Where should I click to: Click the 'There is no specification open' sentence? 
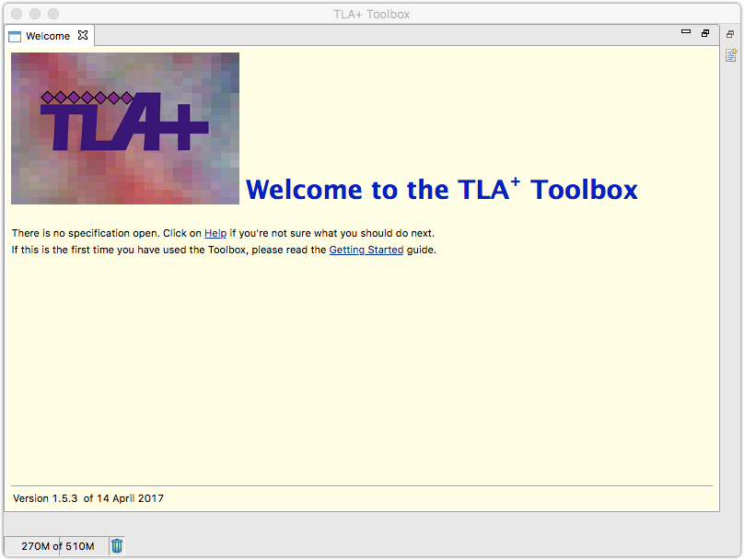point(223,233)
